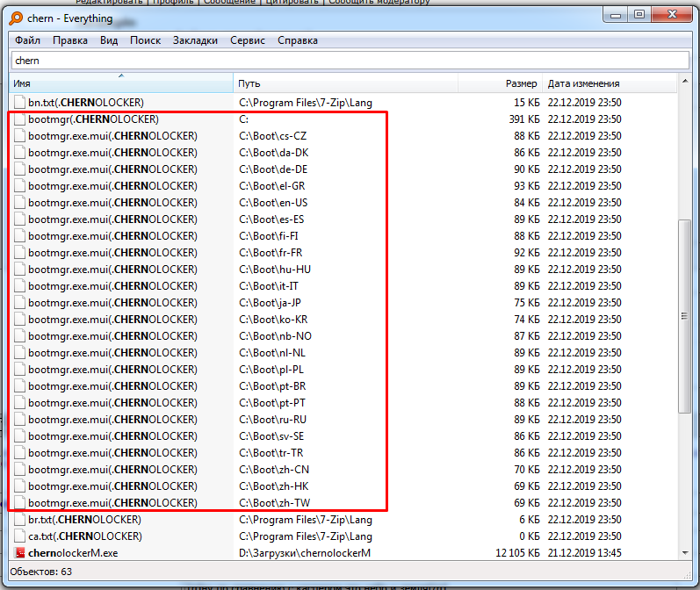This screenshot has width=700, height=590.
Task: Open the Закладки menu
Action: click(195, 40)
